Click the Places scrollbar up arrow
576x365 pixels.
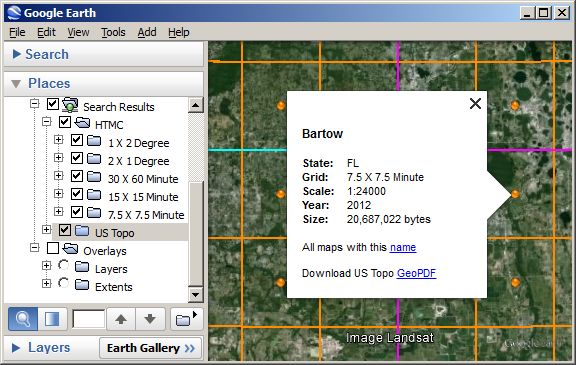pos(195,106)
